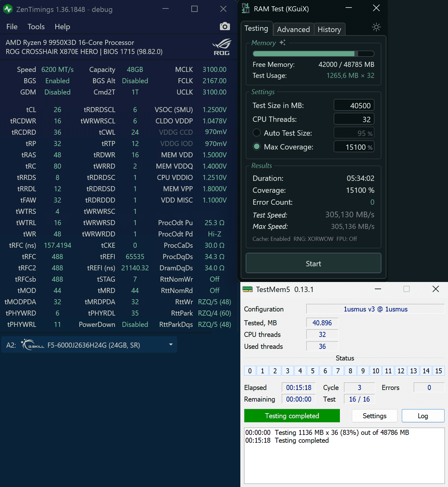Toggle RAM Test theme with sun icon

pyautogui.click(x=376, y=27)
